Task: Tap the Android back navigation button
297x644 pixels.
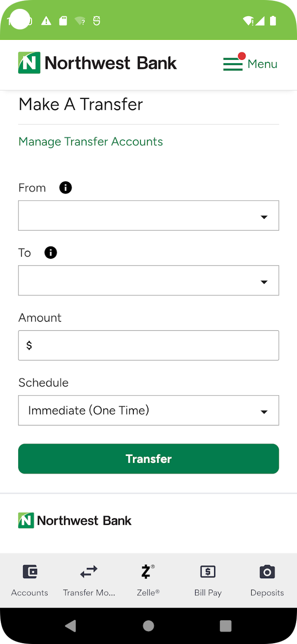Action: click(x=70, y=626)
